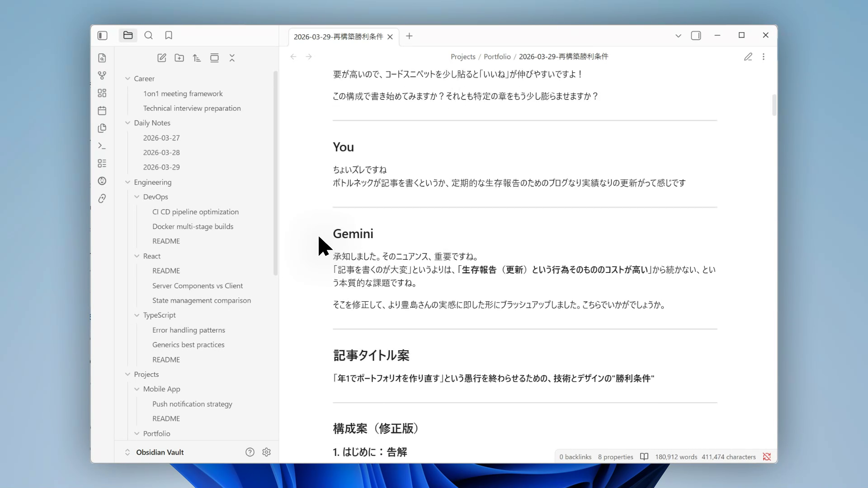Image resolution: width=868 pixels, height=488 pixels.
Task: Open Technical interview preparation note
Action: click(192, 108)
